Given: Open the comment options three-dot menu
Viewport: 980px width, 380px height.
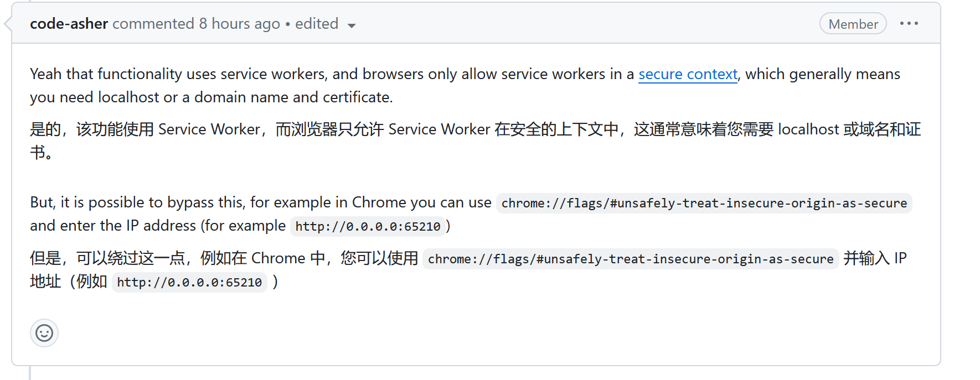Looking at the screenshot, I should (909, 23).
